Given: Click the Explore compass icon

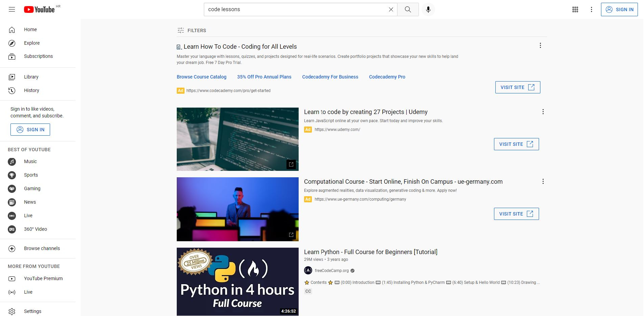Looking at the screenshot, I should coord(12,43).
